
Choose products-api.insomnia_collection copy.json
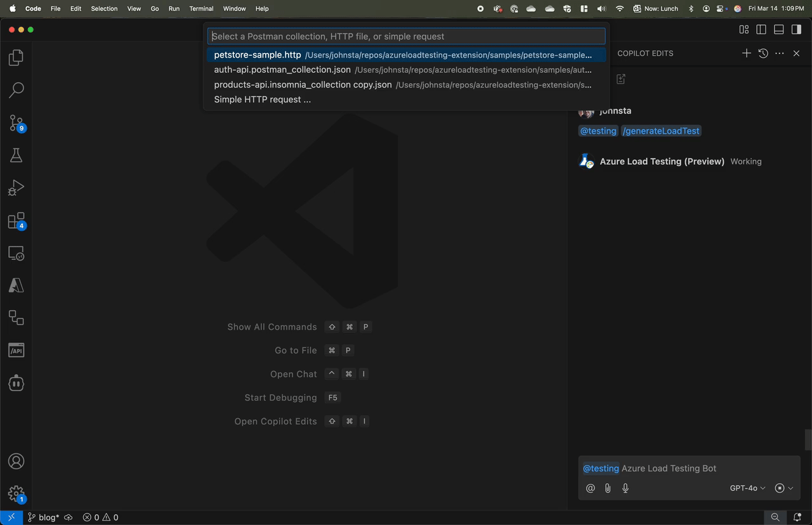pos(407,84)
